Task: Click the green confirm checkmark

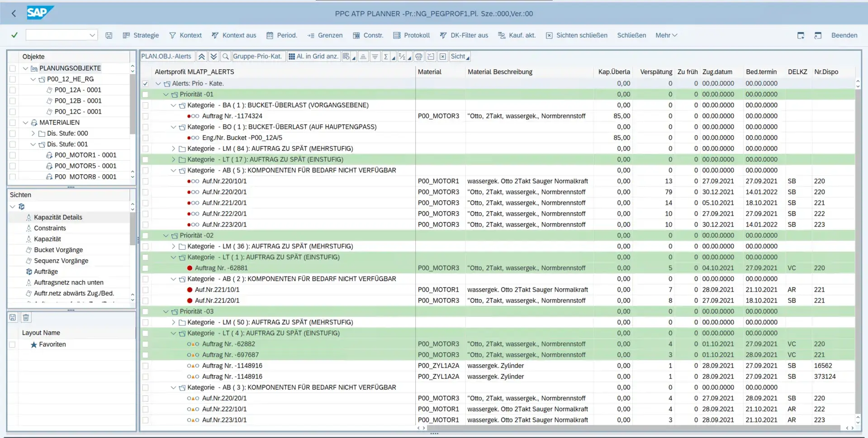Action: pyautogui.click(x=14, y=35)
